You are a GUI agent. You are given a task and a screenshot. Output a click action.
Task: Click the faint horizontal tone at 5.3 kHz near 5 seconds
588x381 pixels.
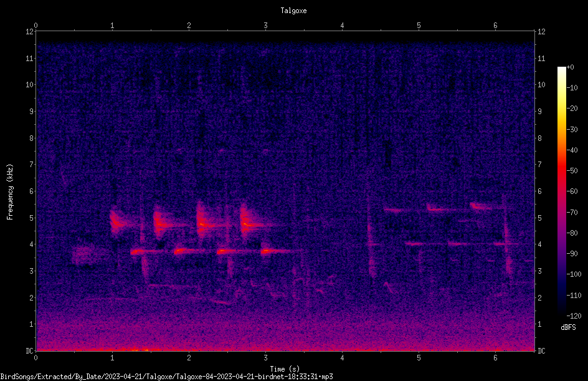(397, 210)
